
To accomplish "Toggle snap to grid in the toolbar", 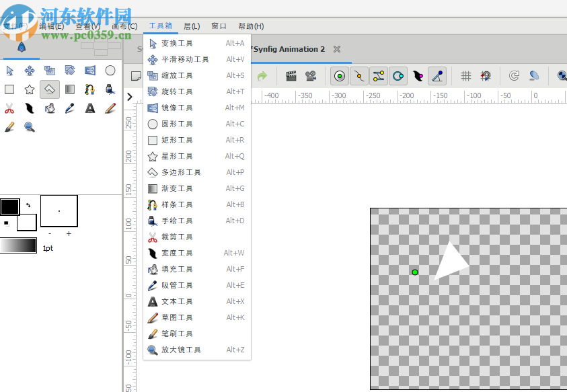I will tap(485, 75).
